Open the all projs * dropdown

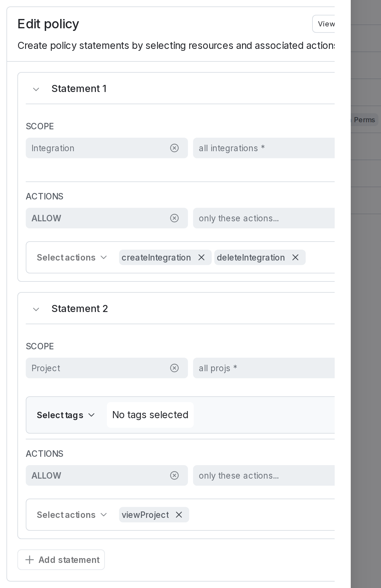point(264,368)
